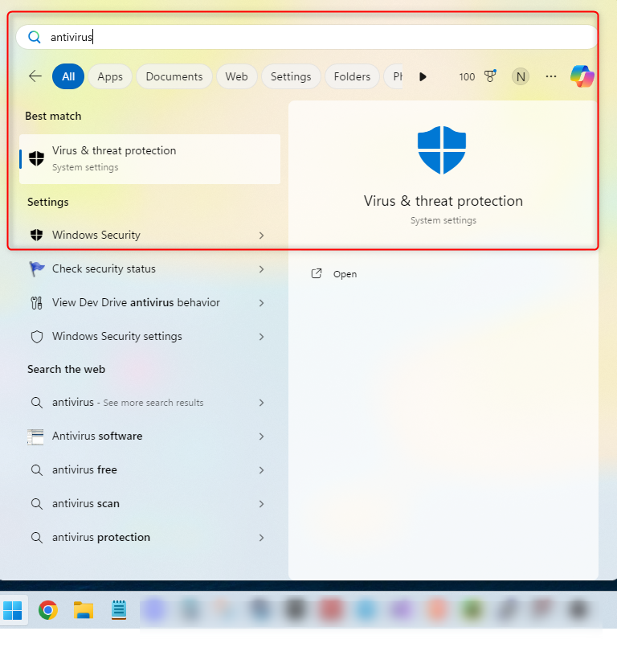Click the partially visible Ph filter tab
Image resolution: width=617 pixels, height=672 pixels.
pyautogui.click(x=394, y=76)
